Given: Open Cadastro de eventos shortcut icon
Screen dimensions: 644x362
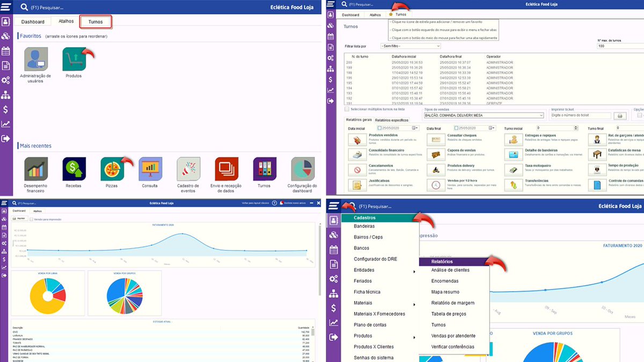Looking at the screenshot, I should point(188,169).
